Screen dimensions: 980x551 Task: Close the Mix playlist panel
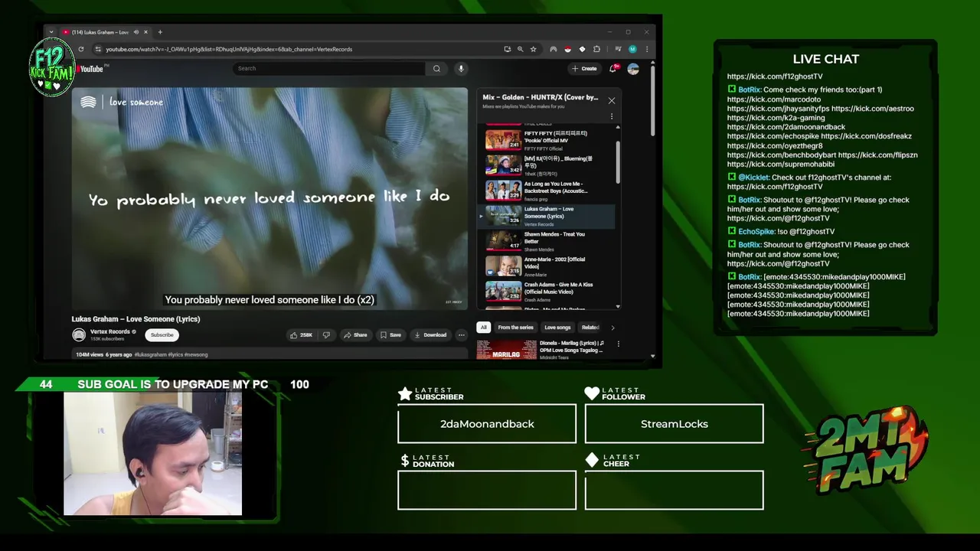pyautogui.click(x=611, y=100)
